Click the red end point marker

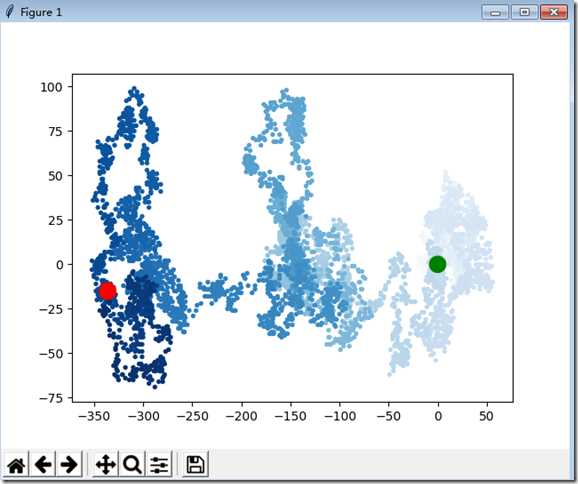click(108, 291)
